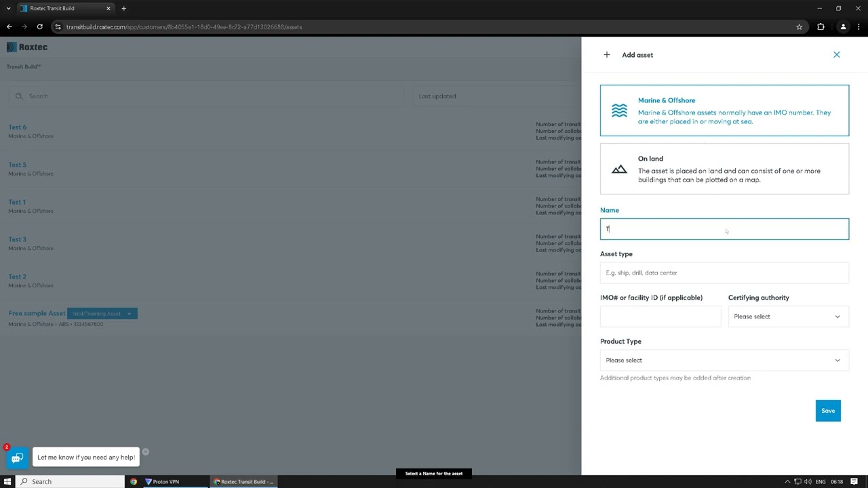The height and width of the screenshot is (488, 868).
Task: Open the network tray icon
Action: (x=797, y=482)
